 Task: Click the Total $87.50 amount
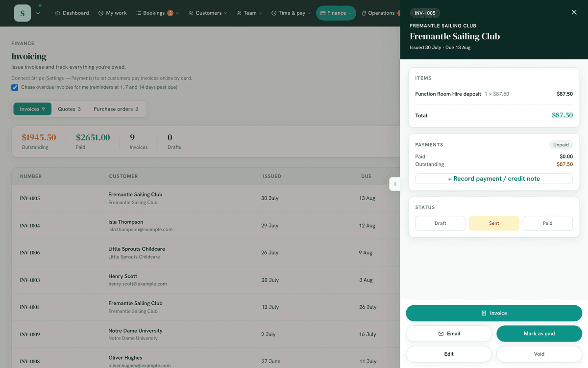click(x=562, y=115)
